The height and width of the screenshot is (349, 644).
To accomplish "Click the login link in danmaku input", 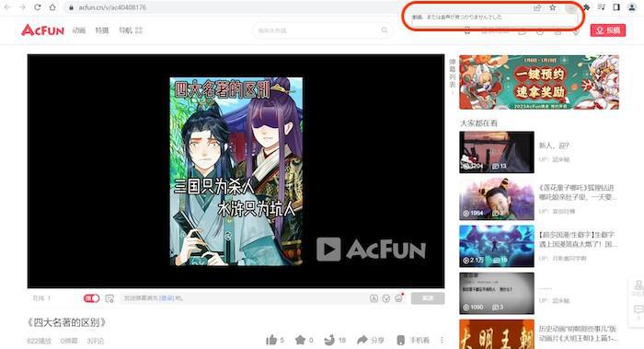I will click(x=167, y=298).
